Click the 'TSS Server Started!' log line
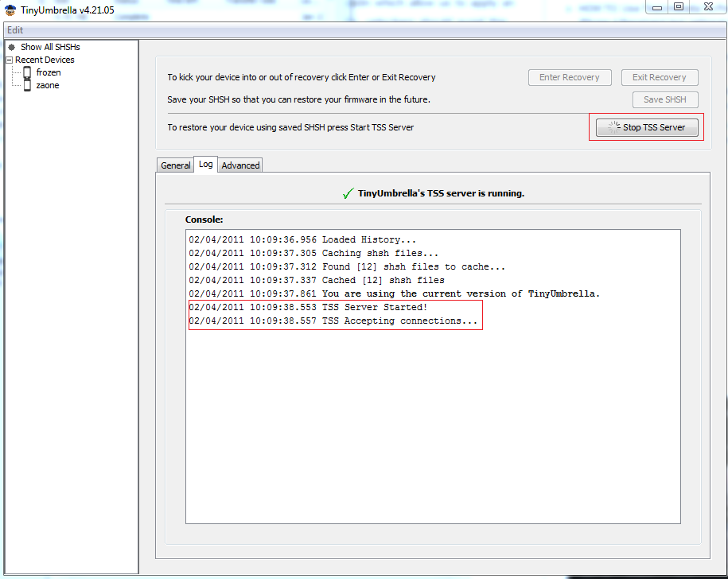 308,307
